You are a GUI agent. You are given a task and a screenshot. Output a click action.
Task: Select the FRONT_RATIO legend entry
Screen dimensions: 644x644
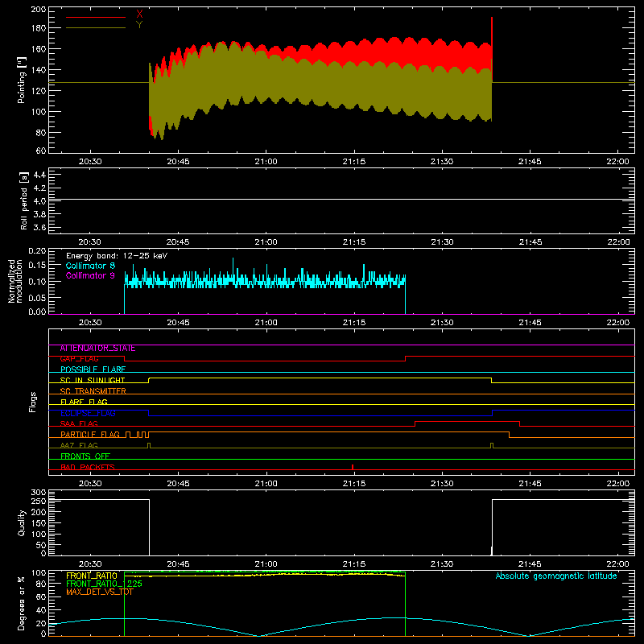(92, 576)
